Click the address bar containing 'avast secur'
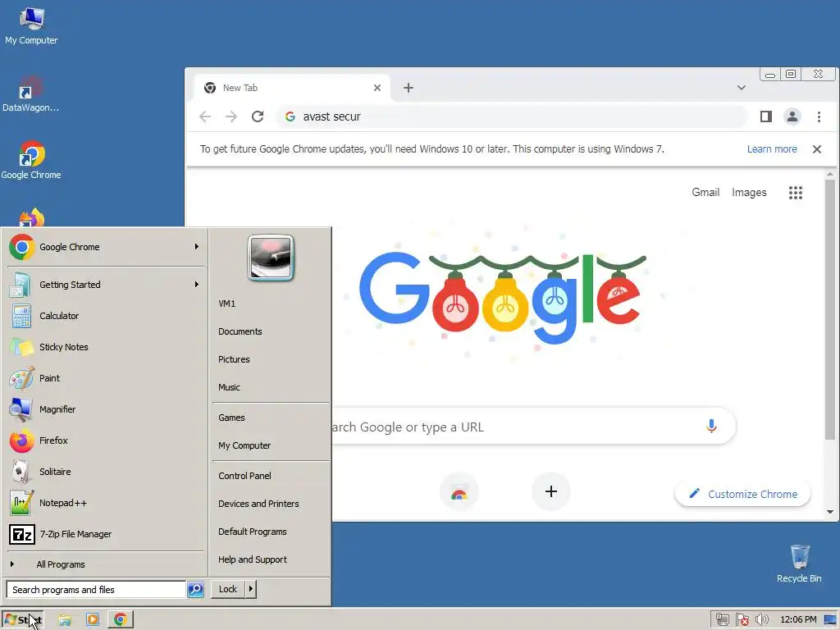 (512, 116)
